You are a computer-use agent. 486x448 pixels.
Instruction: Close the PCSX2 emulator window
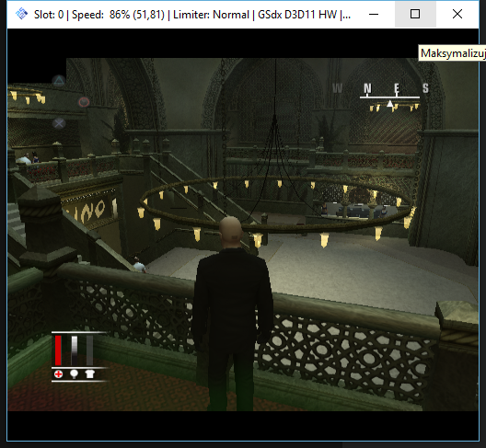(x=457, y=14)
